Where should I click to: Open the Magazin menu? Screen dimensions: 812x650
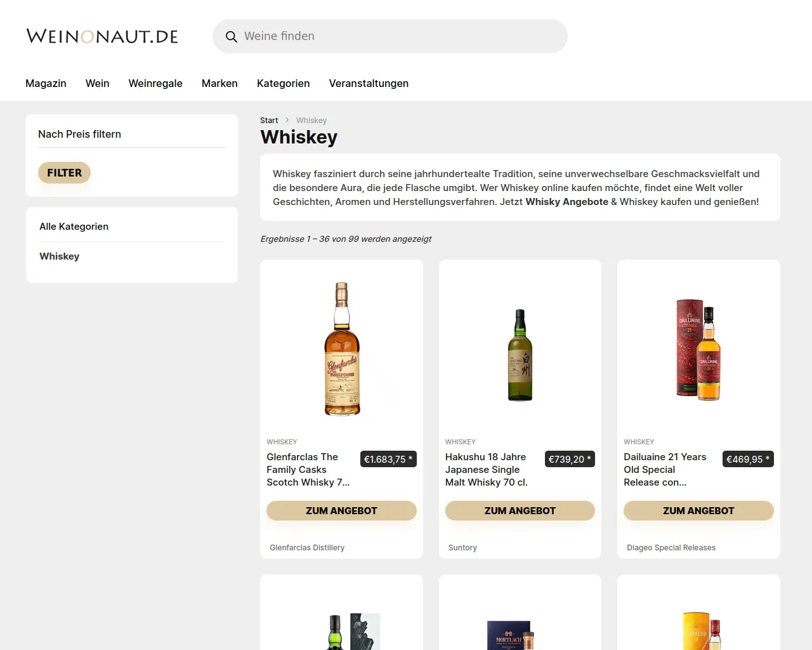click(46, 83)
